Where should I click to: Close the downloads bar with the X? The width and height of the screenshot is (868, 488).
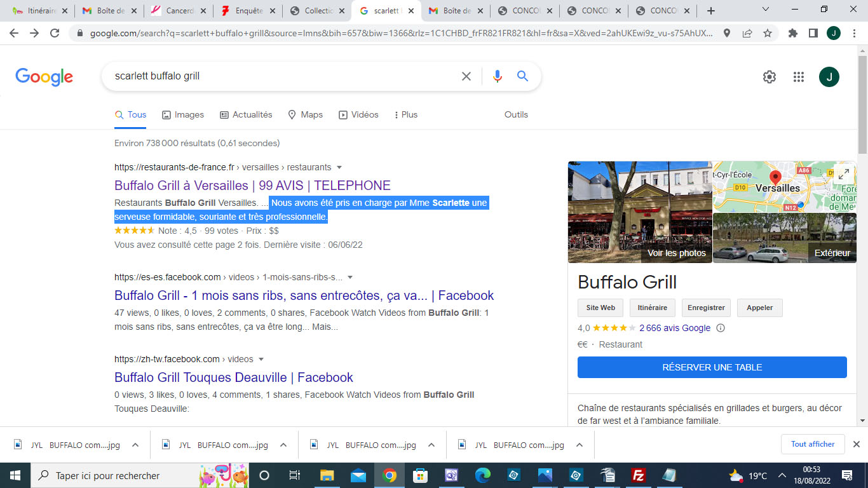(x=856, y=444)
